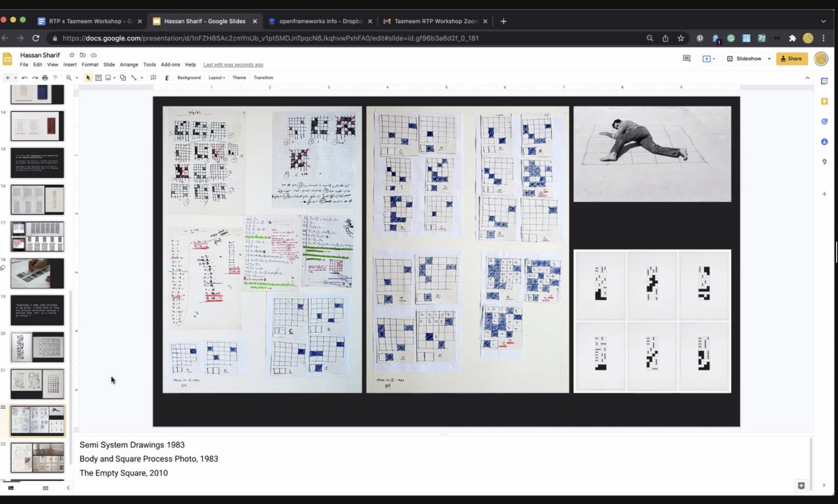Image resolution: width=838 pixels, height=504 pixels.
Task: Reload the page in Chrome
Action: coord(35,38)
